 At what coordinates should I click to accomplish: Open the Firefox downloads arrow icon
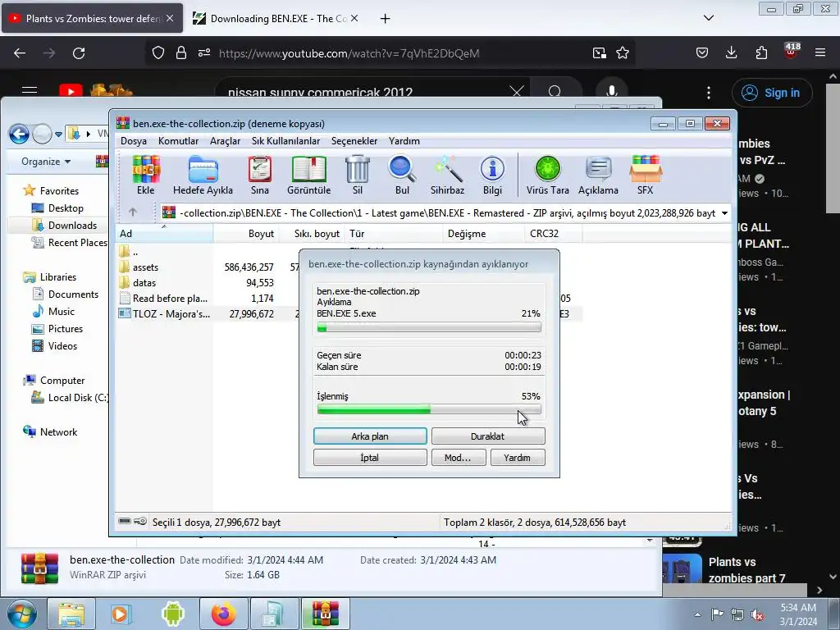pyautogui.click(x=731, y=52)
